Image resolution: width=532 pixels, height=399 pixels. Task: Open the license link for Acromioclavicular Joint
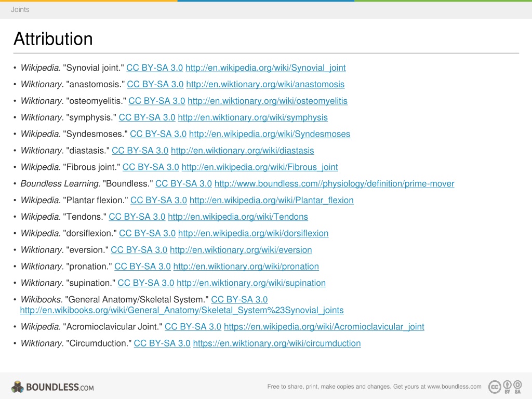click(x=193, y=327)
